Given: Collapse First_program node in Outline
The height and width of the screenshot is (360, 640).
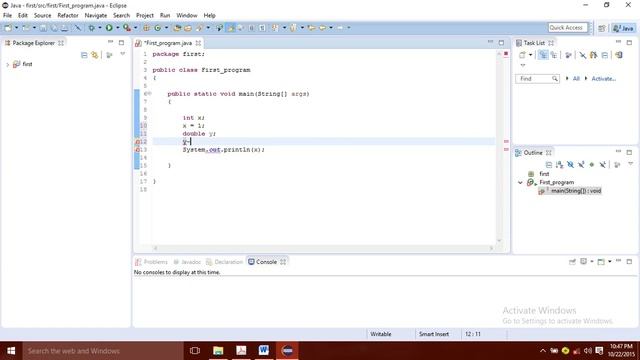Looking at the screenshot, I should tap(520, 182).
